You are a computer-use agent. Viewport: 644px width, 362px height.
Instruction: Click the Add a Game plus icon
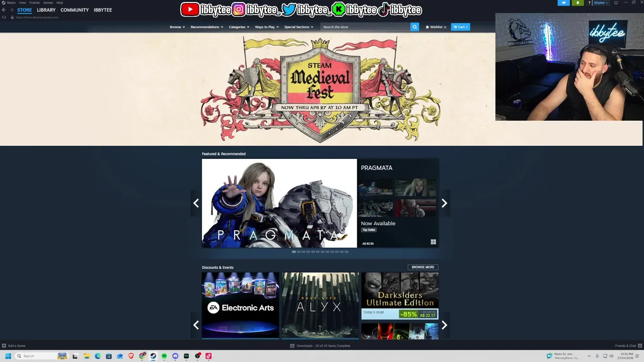tap(4, 345)
